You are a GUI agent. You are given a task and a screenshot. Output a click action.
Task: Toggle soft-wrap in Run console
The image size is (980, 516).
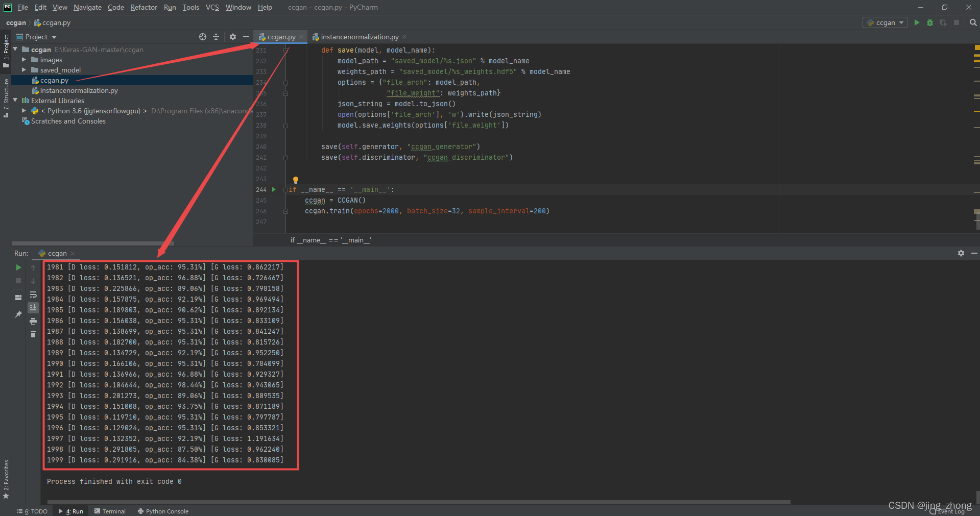(x=33, y=294)
